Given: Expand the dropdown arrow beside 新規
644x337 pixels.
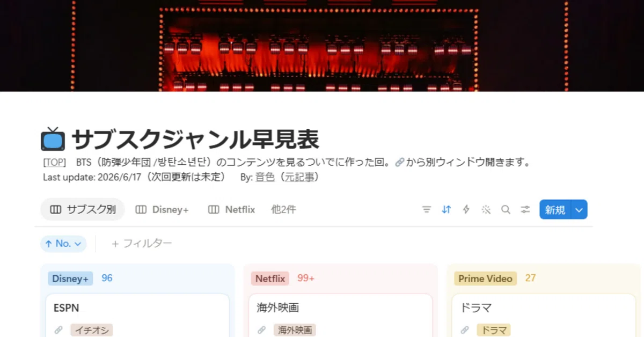Looking at the screenshot, I should (579, 210).
